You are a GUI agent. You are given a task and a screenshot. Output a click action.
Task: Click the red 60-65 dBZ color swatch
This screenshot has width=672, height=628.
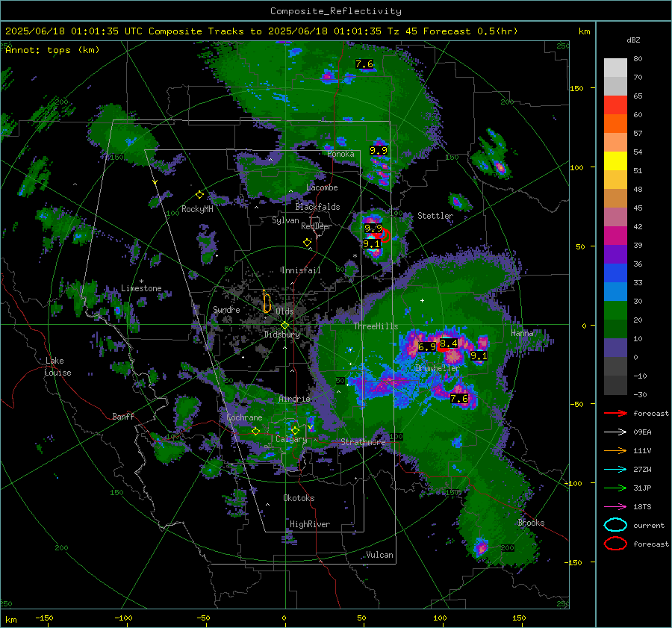(615, 105)
